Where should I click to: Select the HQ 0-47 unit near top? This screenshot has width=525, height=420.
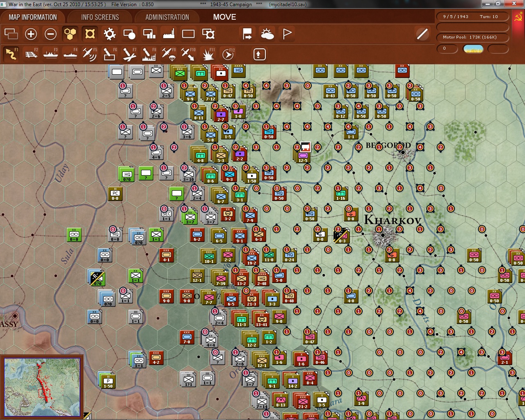228,91
